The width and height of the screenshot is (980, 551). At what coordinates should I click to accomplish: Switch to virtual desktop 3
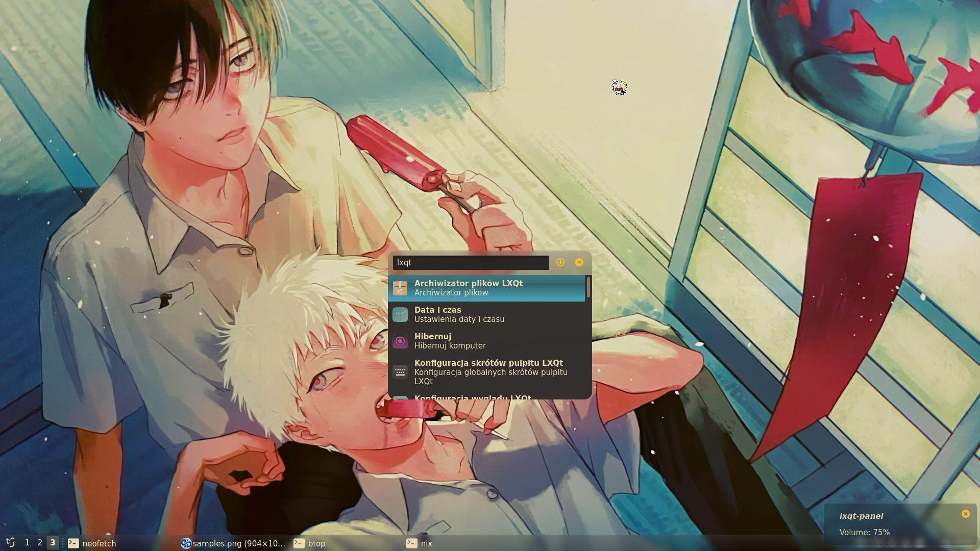[x=53, y=543]
